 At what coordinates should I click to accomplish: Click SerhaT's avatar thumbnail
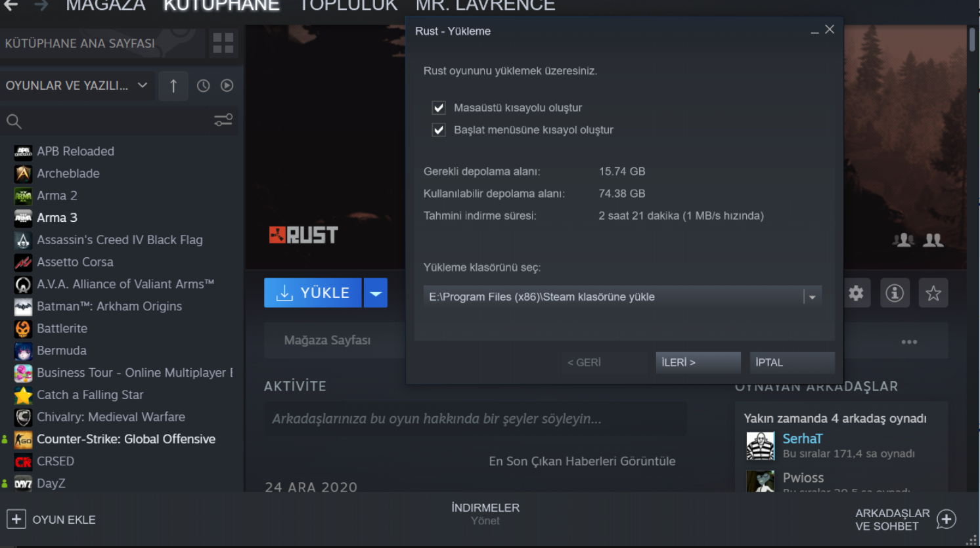[x=761, y=446]
